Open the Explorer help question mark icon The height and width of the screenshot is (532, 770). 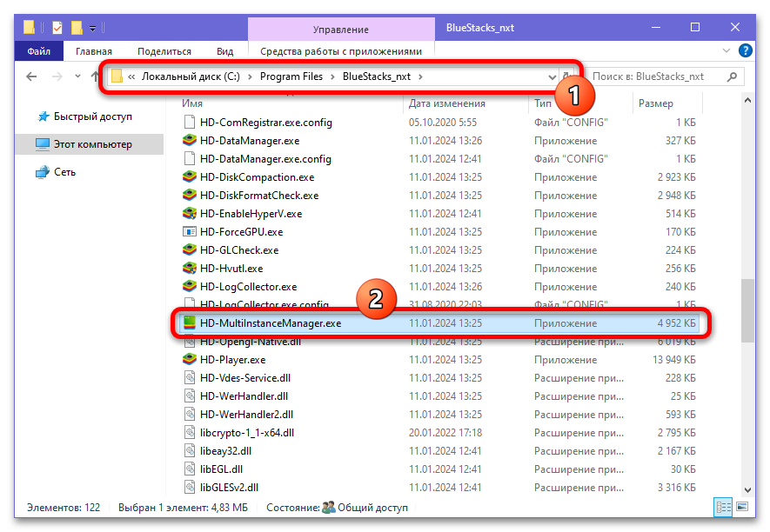pos(745,50)
